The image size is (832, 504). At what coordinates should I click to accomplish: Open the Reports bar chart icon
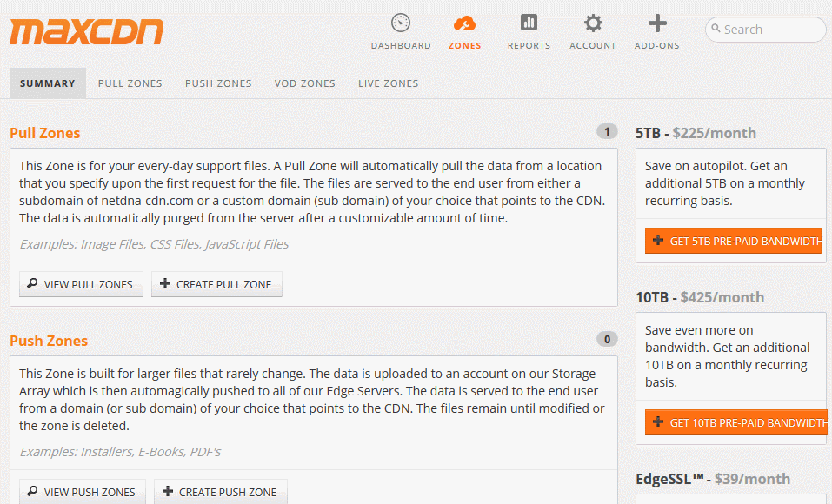529,23
